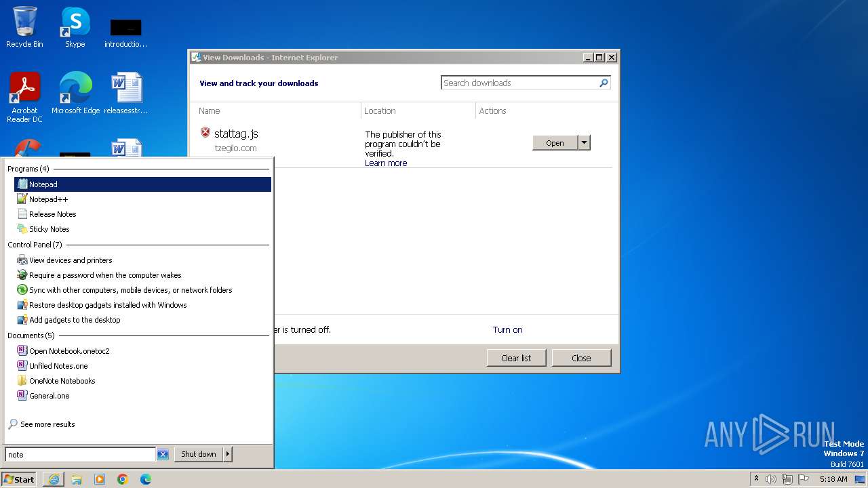Viewport: 868px width, 488px height.
Task: Expand dropdown arrow next to Open button
Action: tap(585, 143)
